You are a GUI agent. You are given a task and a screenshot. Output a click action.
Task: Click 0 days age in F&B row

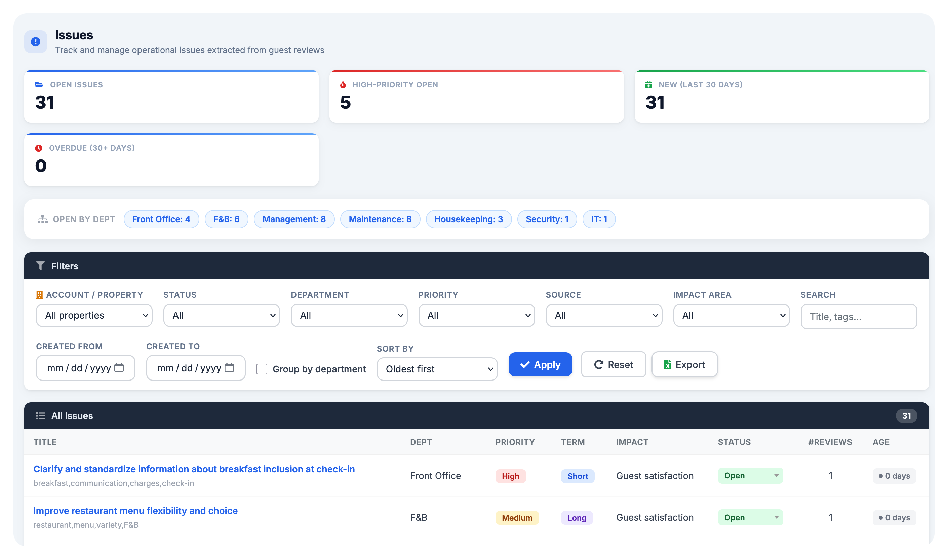pos(894,517)
